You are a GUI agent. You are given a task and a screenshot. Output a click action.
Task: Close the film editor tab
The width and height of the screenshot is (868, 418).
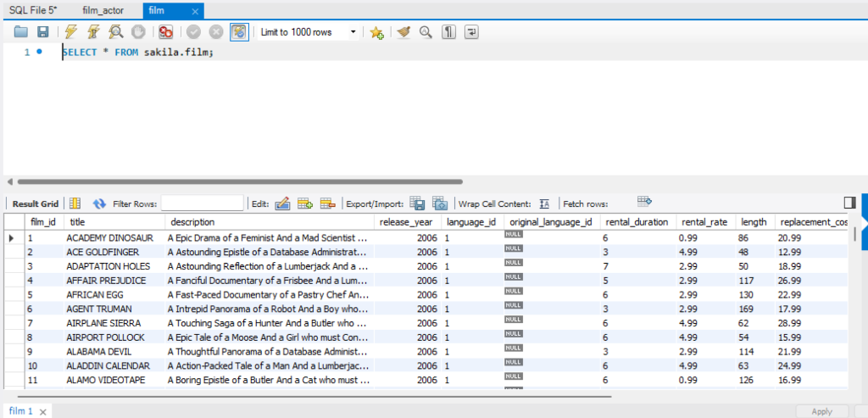[x=195, y=11]
